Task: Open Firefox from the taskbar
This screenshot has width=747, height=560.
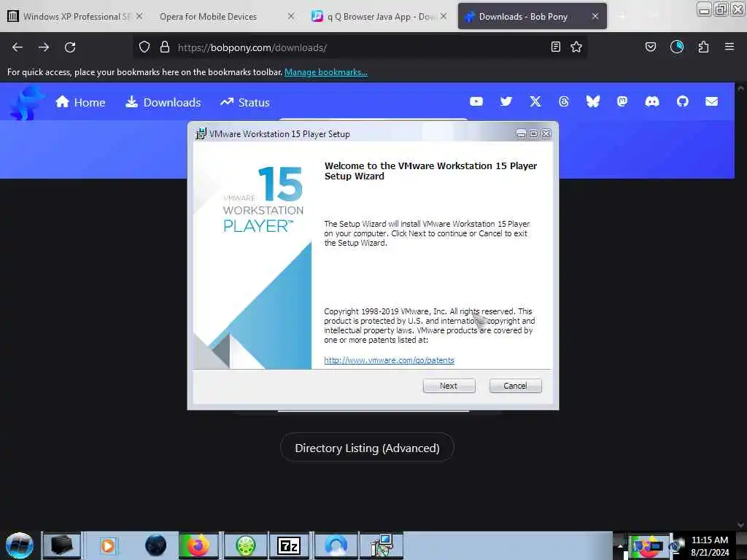Action: [198, 545]
